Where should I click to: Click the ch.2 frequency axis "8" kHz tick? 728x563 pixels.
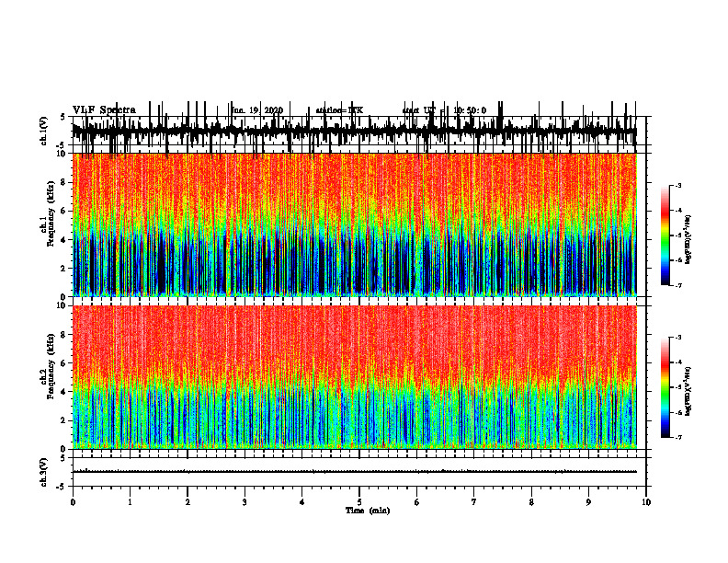tap(64, 335)
